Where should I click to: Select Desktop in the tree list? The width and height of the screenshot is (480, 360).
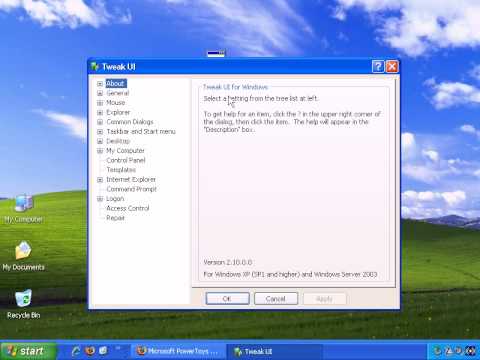(x=118, y=141)
